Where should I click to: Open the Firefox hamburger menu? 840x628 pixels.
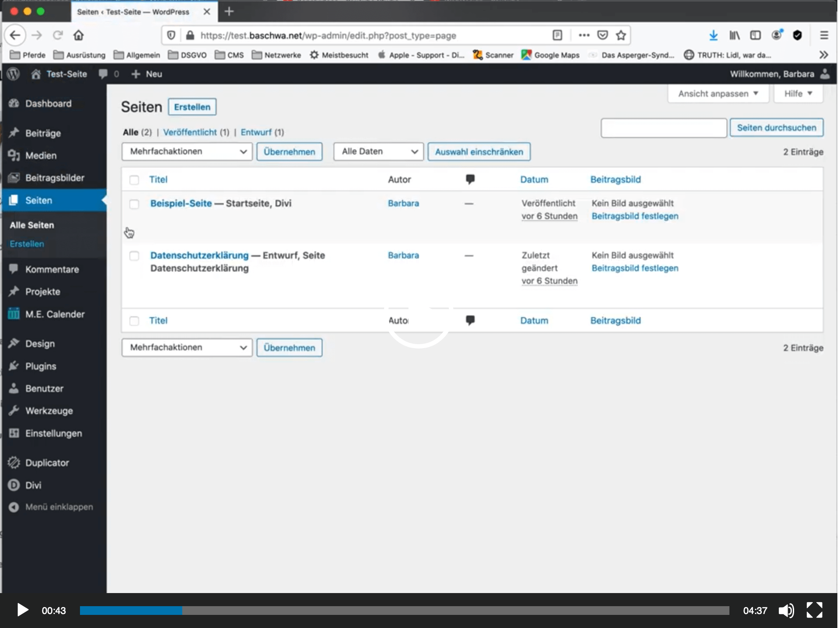coord(824,35)
